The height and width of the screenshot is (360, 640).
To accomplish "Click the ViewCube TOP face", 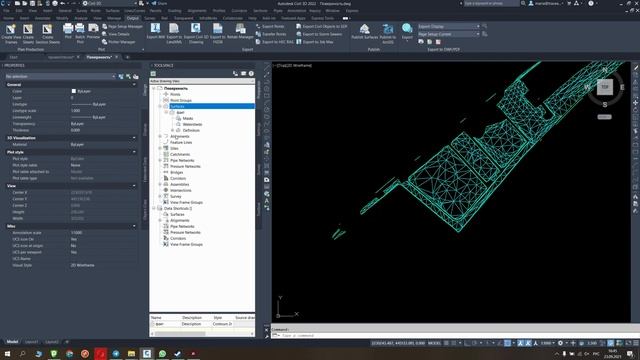I will tap(605, 87).
